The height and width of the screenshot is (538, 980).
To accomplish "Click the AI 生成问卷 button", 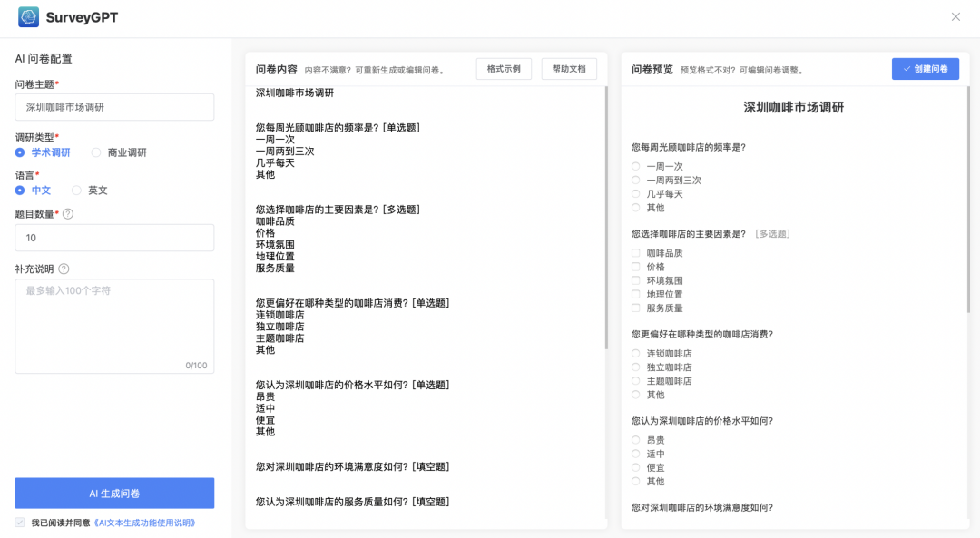I will point(114,493).
